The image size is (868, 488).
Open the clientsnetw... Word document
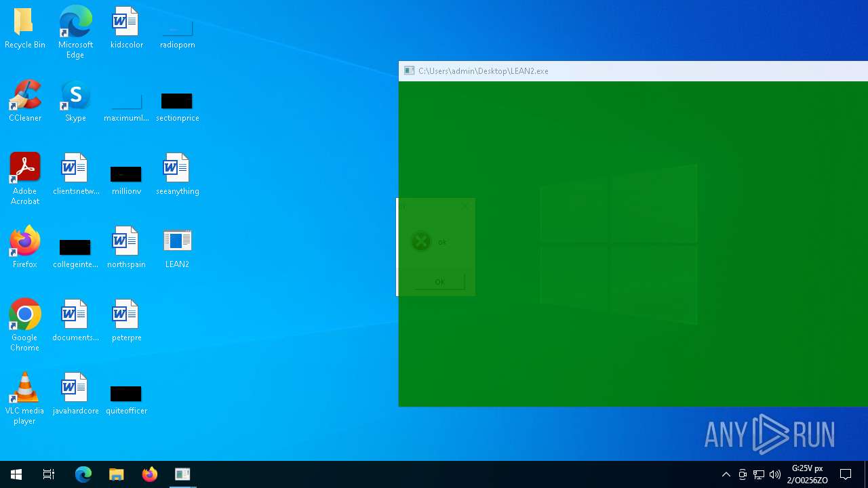click(75, 175)
